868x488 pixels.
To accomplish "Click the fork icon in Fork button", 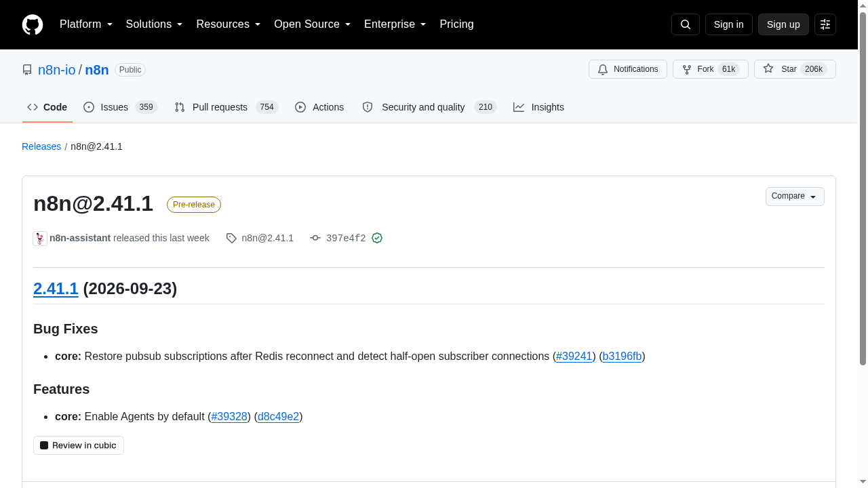I will click(687, 69).
